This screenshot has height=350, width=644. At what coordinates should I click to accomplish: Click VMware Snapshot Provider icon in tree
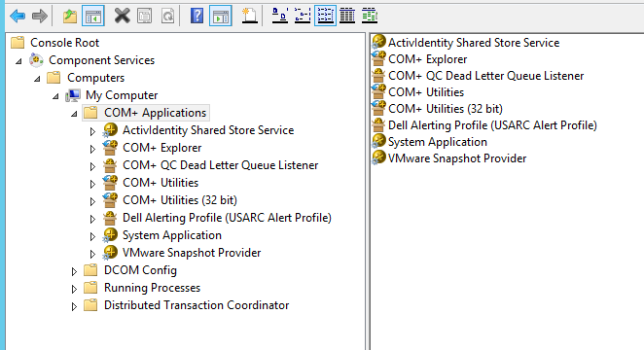click(110, 253)
